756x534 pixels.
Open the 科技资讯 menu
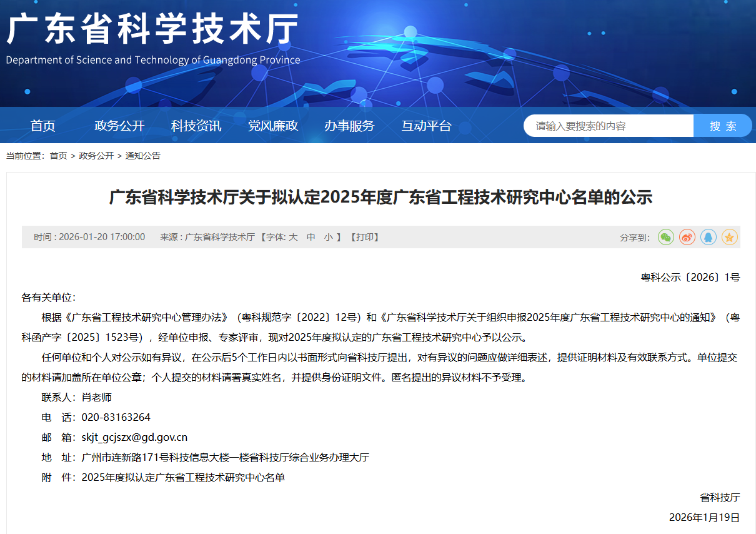click(x=196, y=125)
